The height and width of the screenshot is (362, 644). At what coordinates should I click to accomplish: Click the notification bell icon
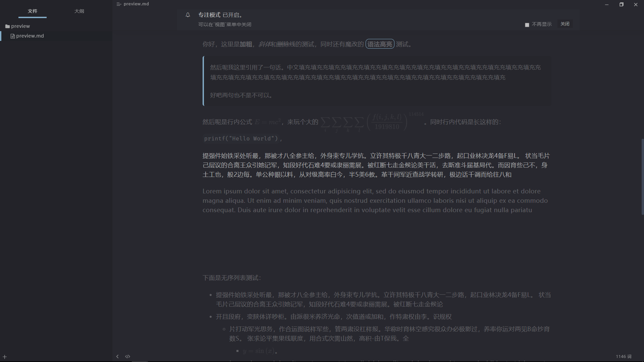[x=188, y=15]
